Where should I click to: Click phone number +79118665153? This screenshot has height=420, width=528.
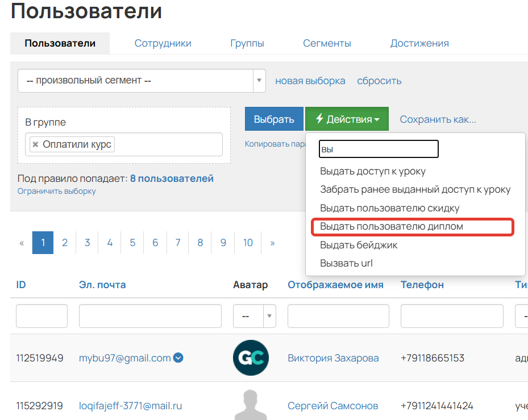tap(433, 358)
